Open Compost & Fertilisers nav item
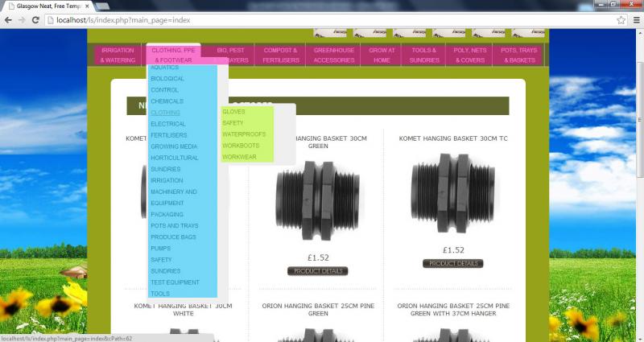The width and height of the screenshot is (644, 342). (x=281, y=55)
